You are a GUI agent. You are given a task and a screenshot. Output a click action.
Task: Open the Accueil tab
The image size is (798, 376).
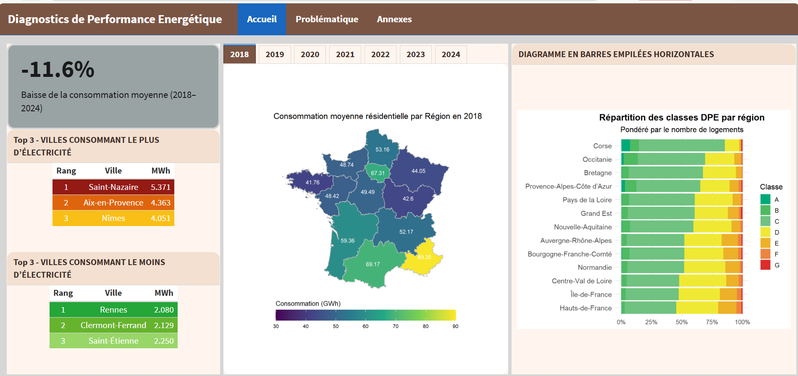click(262, 19)
